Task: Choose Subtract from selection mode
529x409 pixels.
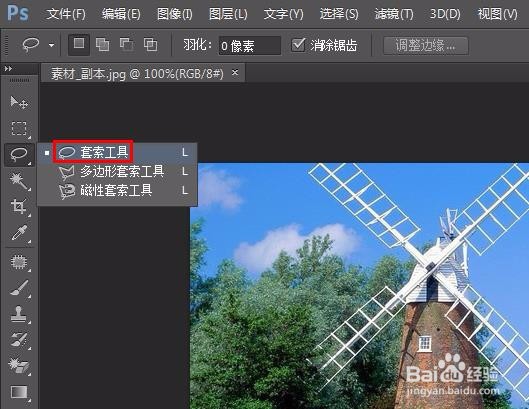Action: click(x=127, y=44)
